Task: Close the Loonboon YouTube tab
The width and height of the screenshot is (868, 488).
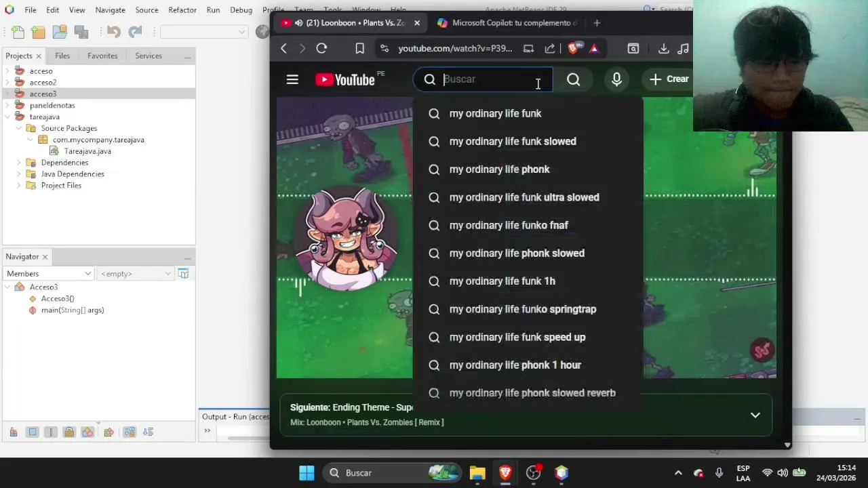Action: (x=417, y=23)
